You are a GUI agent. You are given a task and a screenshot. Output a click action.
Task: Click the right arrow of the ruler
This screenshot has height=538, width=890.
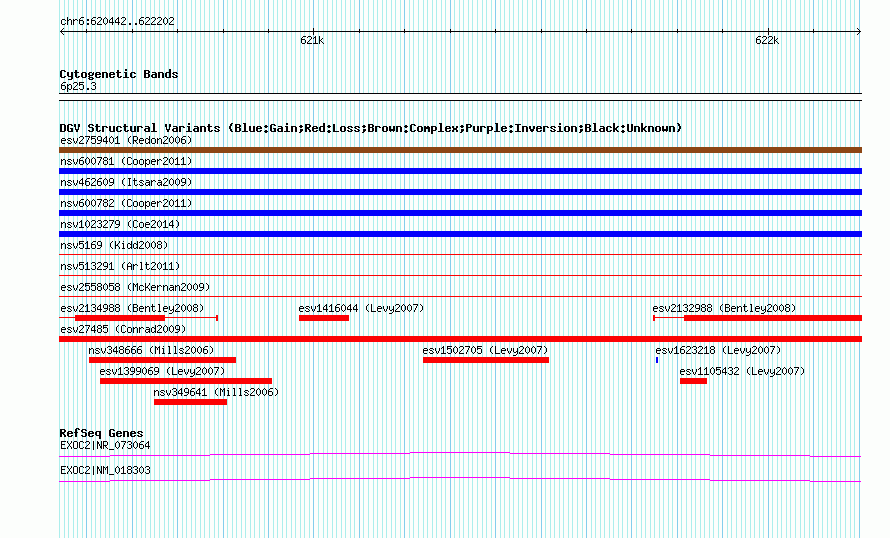click(x=858, y=32)
